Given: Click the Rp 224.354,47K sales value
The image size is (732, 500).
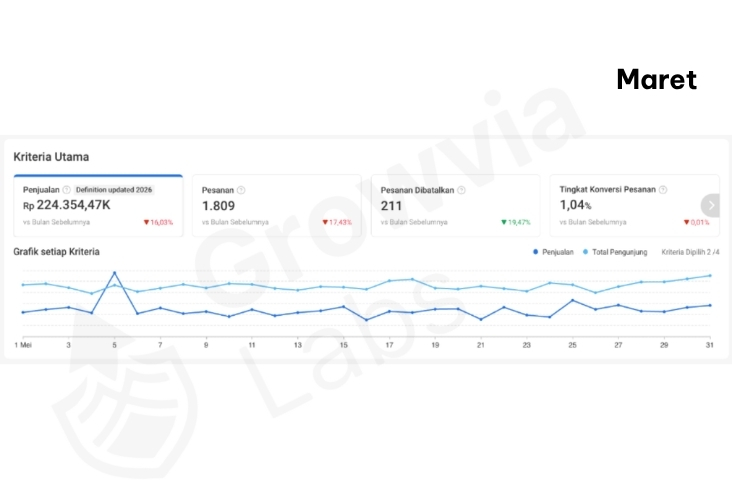Looking at the screenshot, I should pos(67,205).
